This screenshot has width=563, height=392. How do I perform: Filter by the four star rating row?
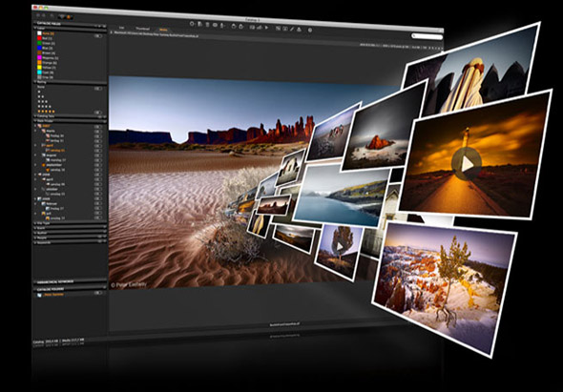pos(45,107)
